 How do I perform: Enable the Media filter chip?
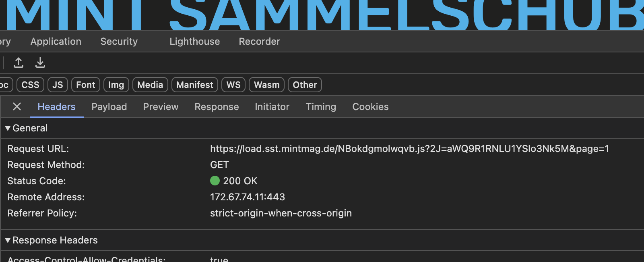(150, 85)
